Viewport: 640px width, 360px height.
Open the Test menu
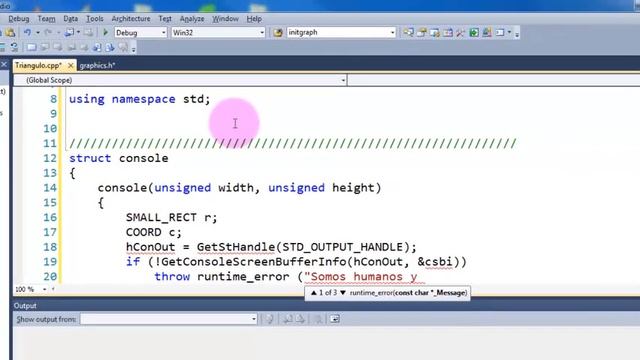[165, 19]
